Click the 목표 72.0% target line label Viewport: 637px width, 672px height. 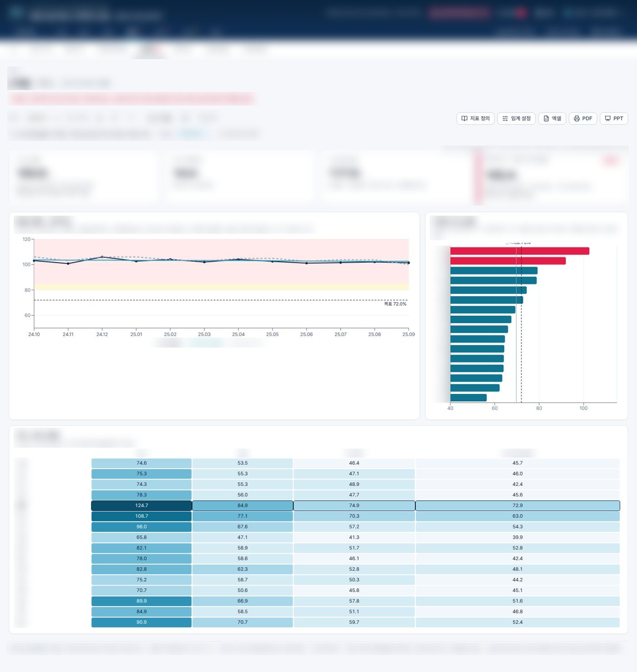[x=395, y=304]
